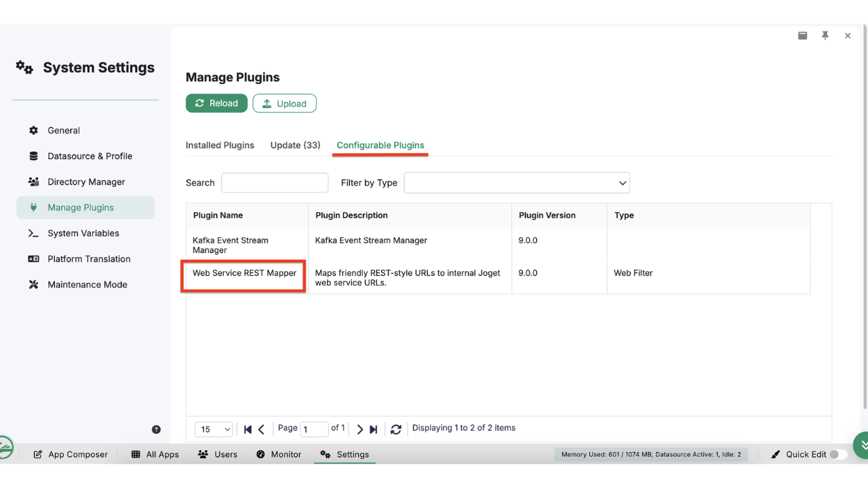Open Datasource & Profile settings
Image resolution: width=868 pixels, height=488 pixels.
click(x=85, y=156)
